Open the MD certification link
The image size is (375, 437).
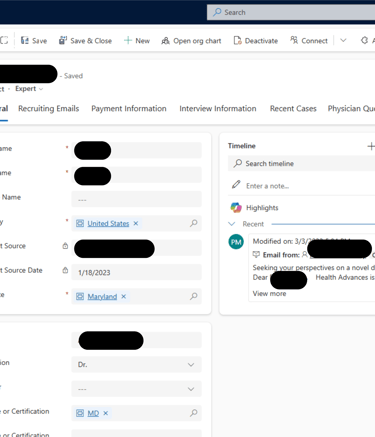pyautogui.click(x=93, y=413)
